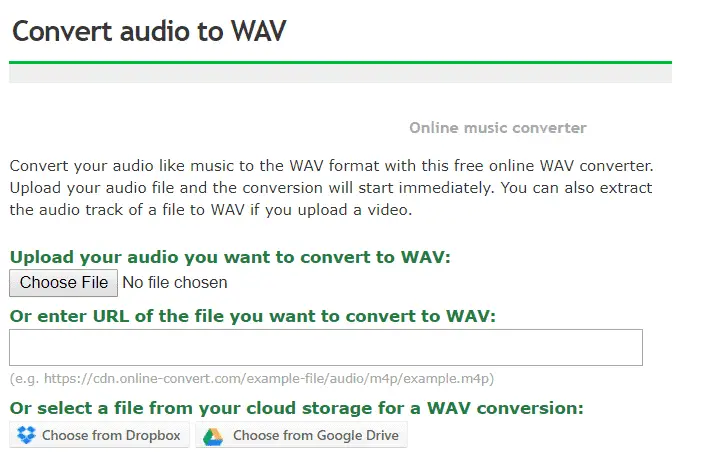
Task: Click the 'Or enter URL of the file' label
Action: coord(253,316)
